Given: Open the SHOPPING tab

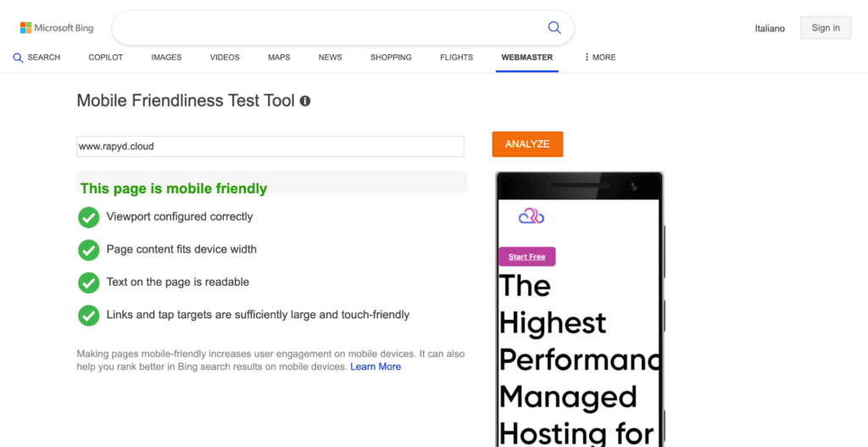Looking at the screenshot, I should (392, 57).
